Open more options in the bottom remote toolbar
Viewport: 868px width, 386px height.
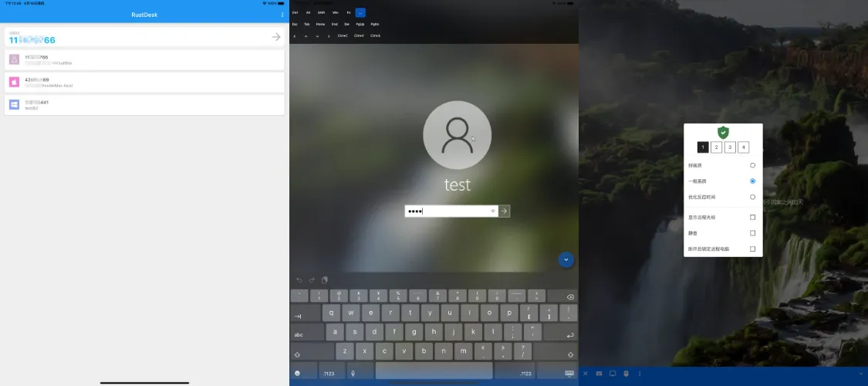(639, 374)
